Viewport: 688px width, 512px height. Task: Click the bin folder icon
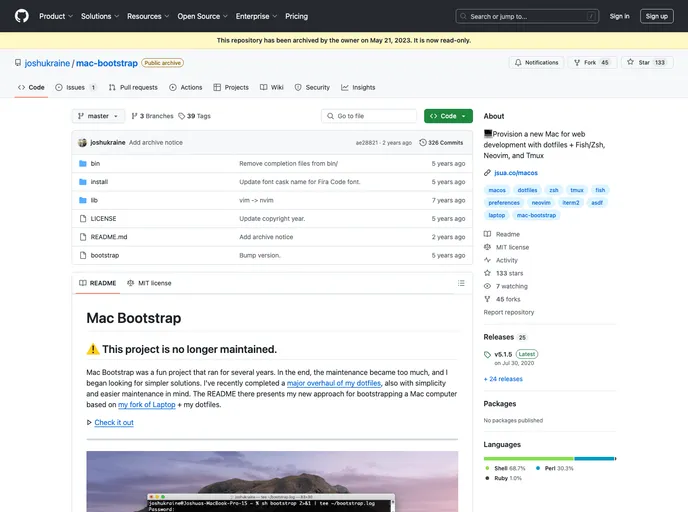[82, 164]
